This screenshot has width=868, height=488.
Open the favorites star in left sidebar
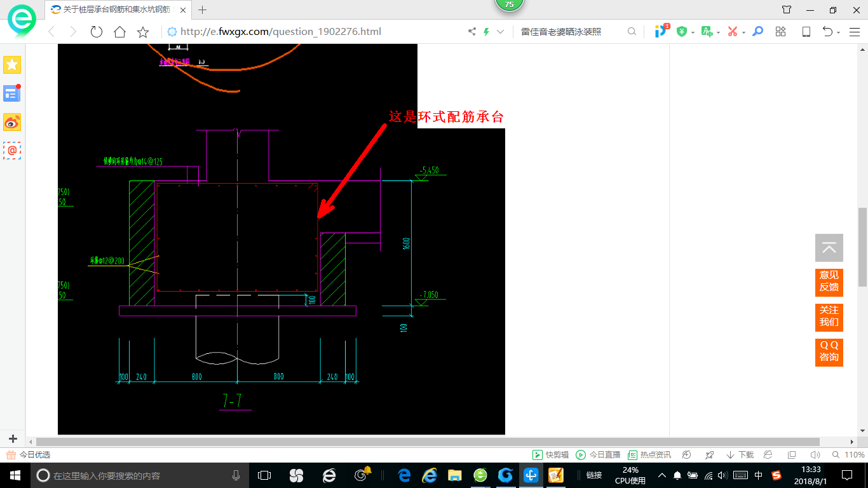pyautogui.click(x=12, y=64)
